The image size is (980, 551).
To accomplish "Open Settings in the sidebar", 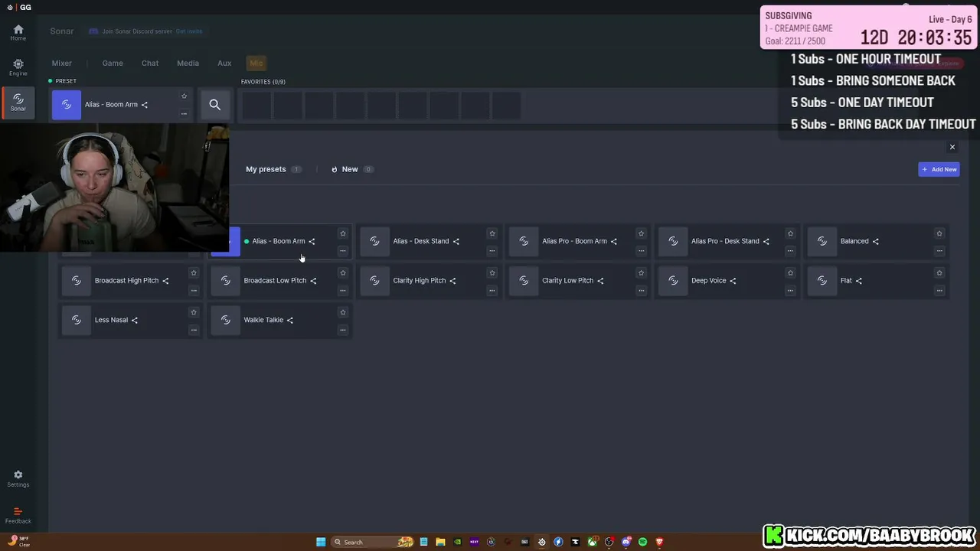I will 18,479.
